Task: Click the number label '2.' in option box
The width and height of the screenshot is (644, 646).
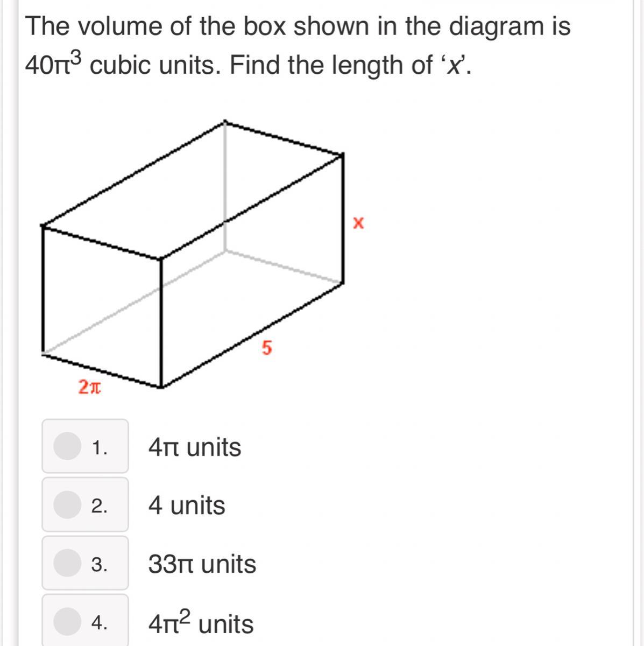Action: (x=100, y=506)
